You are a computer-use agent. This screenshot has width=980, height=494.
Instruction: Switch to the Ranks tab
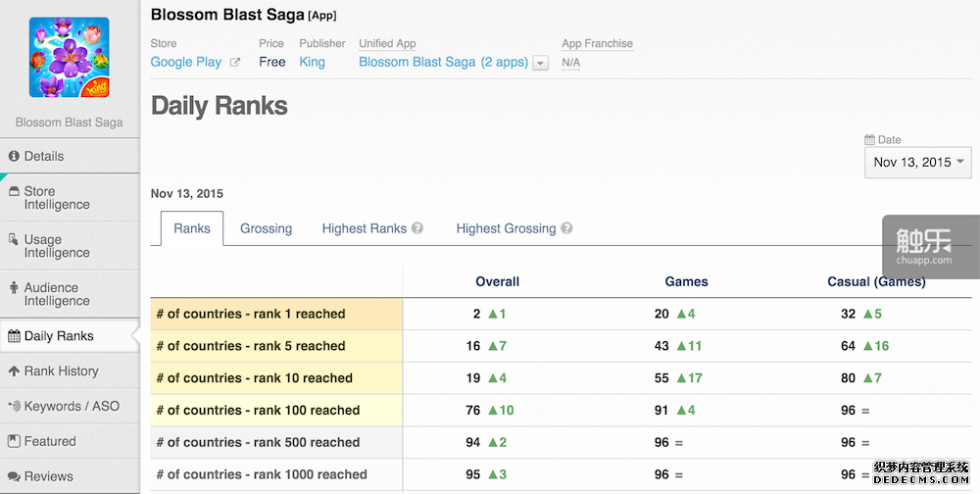(192, 228)
